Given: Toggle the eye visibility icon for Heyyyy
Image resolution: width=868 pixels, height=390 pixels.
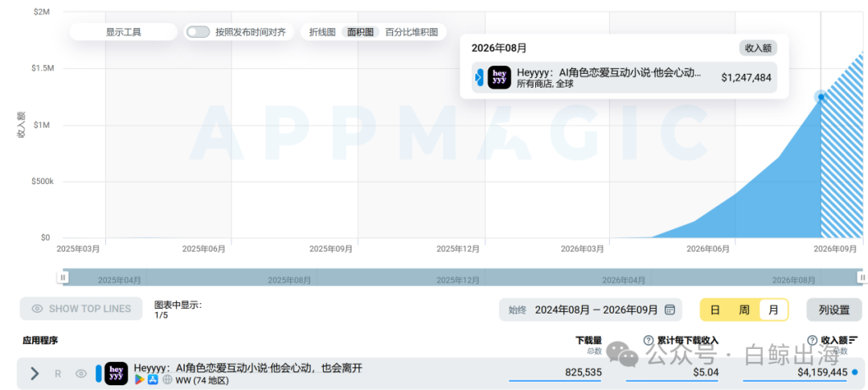Looking at the screenshot, I should [81, 373].
